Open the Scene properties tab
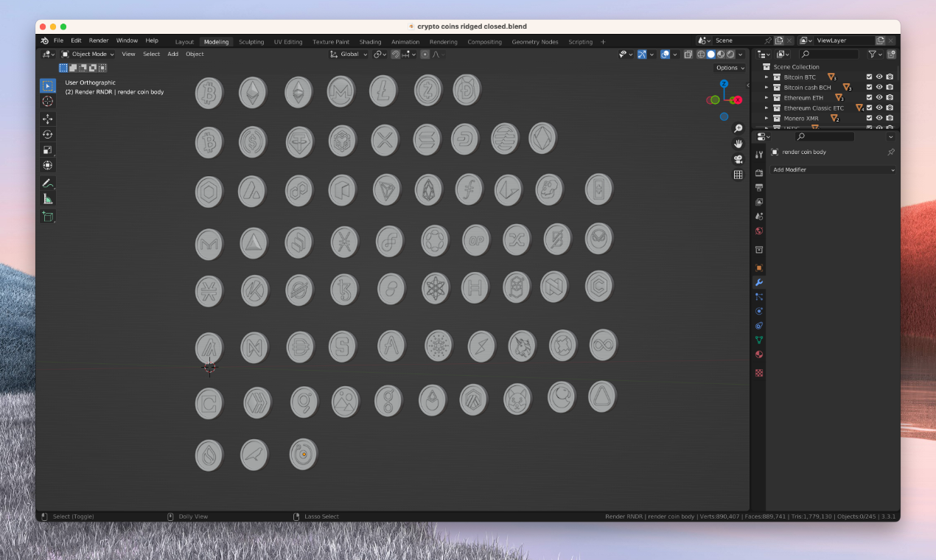The height and width of the screenshot is (560, 936). (x=759, y=216)
